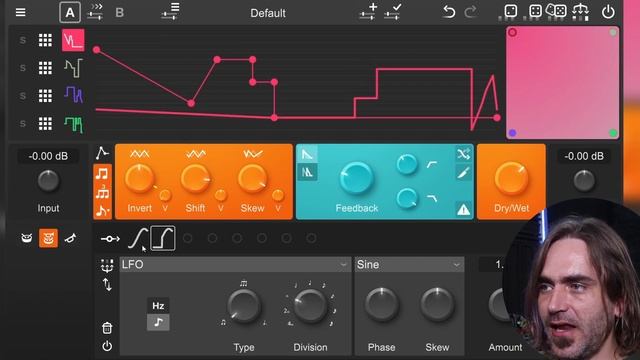Select the horn icon beside cat faces

(x=70, y=238)
